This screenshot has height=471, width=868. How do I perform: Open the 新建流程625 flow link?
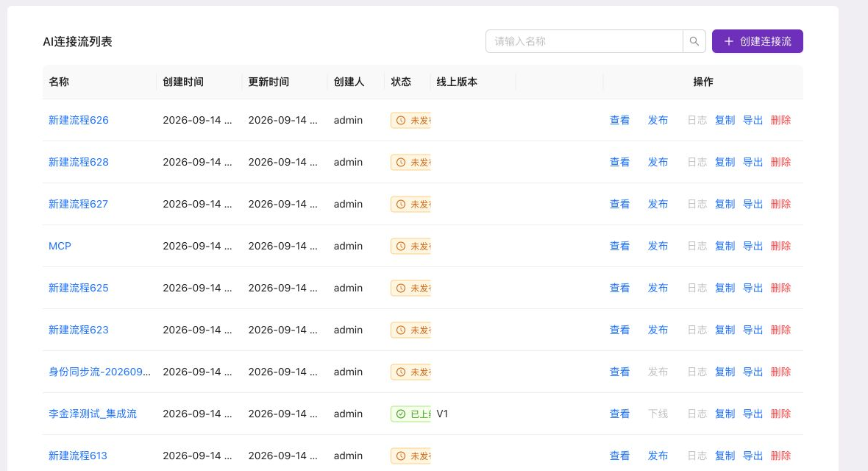pos(79,288)
